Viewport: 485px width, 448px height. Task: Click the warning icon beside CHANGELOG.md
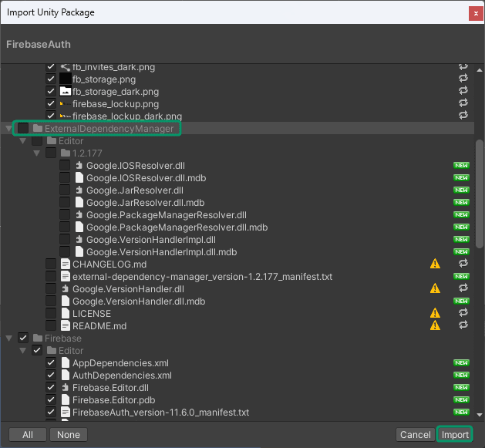[435, 264]
